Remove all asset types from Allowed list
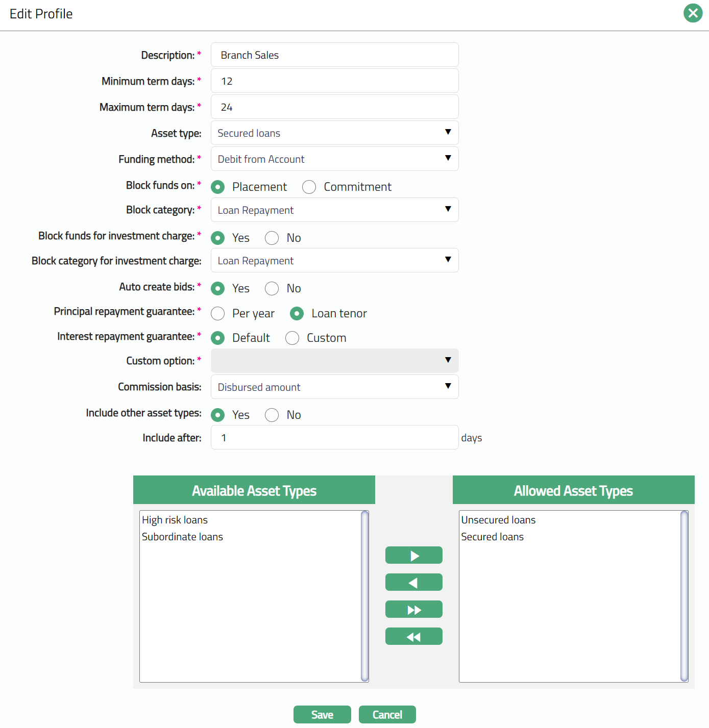Viewport: 709px width, 728px height. 413,636
